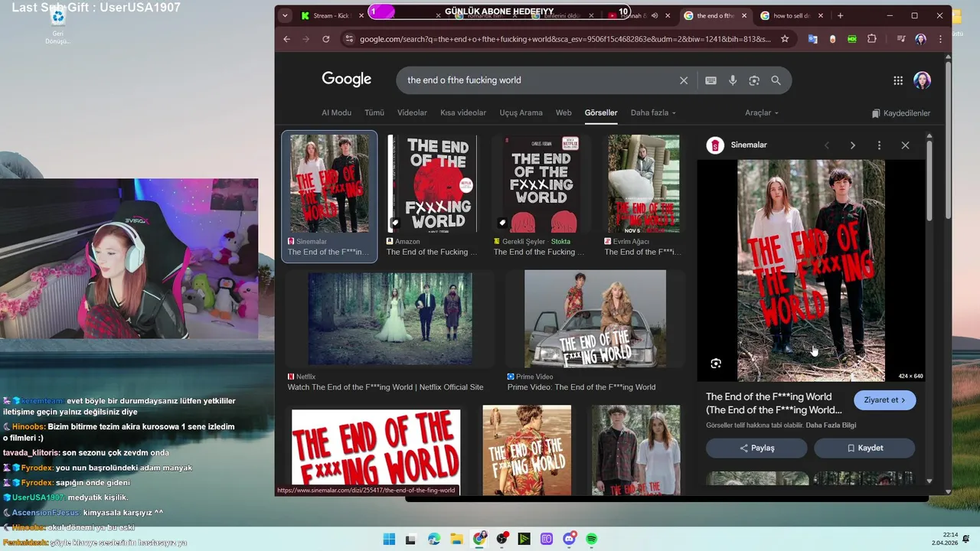Viewport: 980px width, 551px height.
Task: Go back in Chrome
Action: click(287, 39)
